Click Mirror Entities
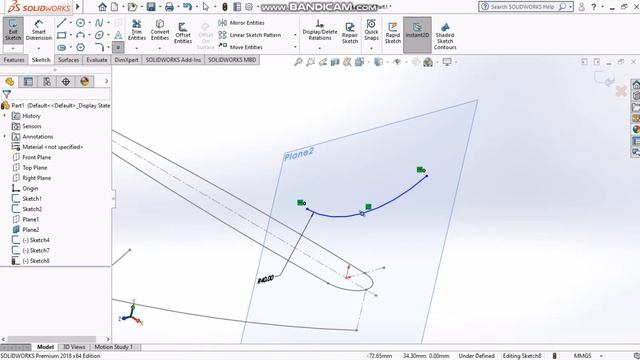This screenshot has height=360, width=640. (241, 23)
